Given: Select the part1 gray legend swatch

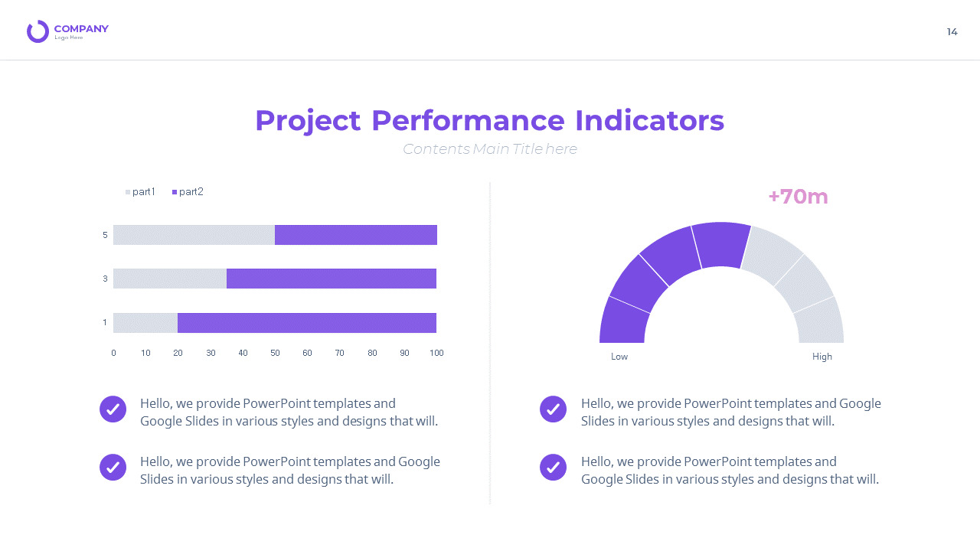Looking at the screenshot, I should pos(128,192).
